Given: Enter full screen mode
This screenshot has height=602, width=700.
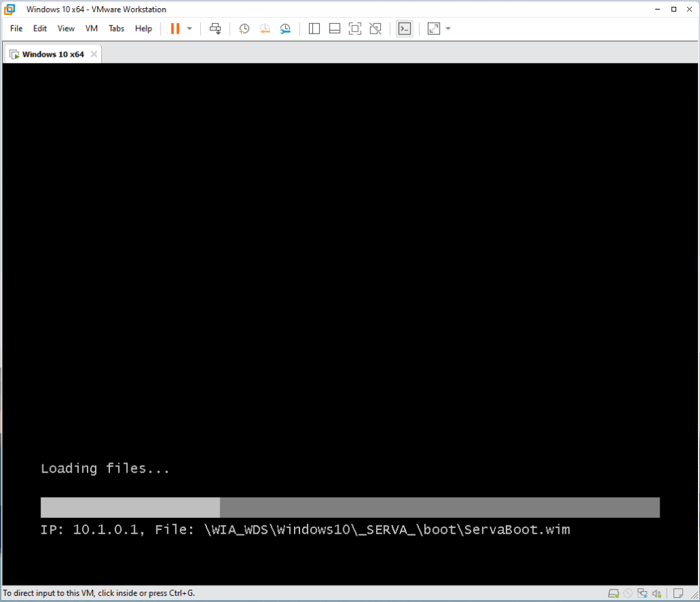Looking at the screenshot, I should [355, 29].
